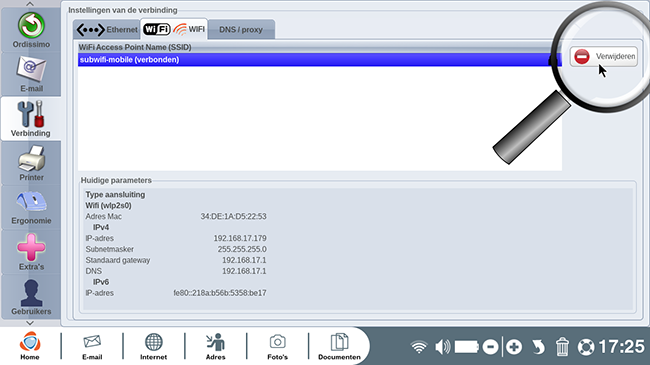Open Documenten from the bottom bar

click(339, 346)
